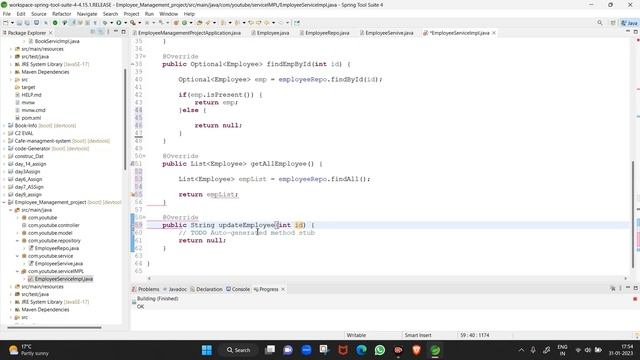
Task: Click the toolbar Search magnifier icon
Action: 600,22
